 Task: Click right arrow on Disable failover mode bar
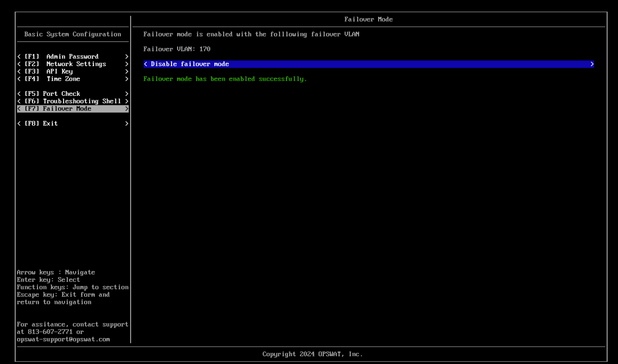(x=592, y=64)
